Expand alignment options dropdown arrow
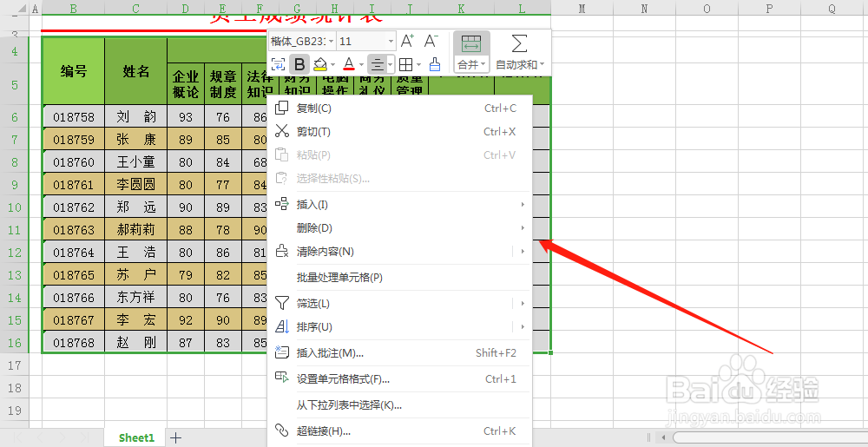The width and height of the screenshot is (868, 447). [391, 65]
